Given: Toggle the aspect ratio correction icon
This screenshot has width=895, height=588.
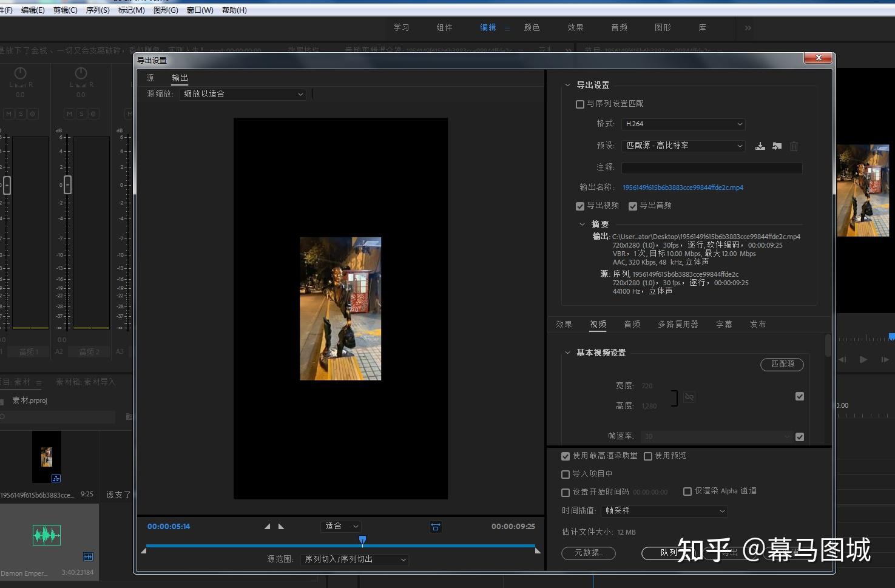Looking at the screenshot, I should [x=436, y=527].
